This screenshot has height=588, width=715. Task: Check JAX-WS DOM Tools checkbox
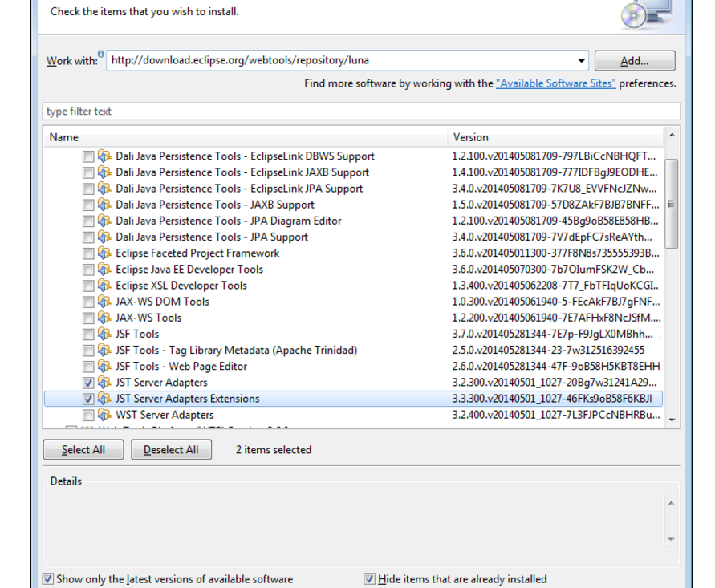pos(88,302)
